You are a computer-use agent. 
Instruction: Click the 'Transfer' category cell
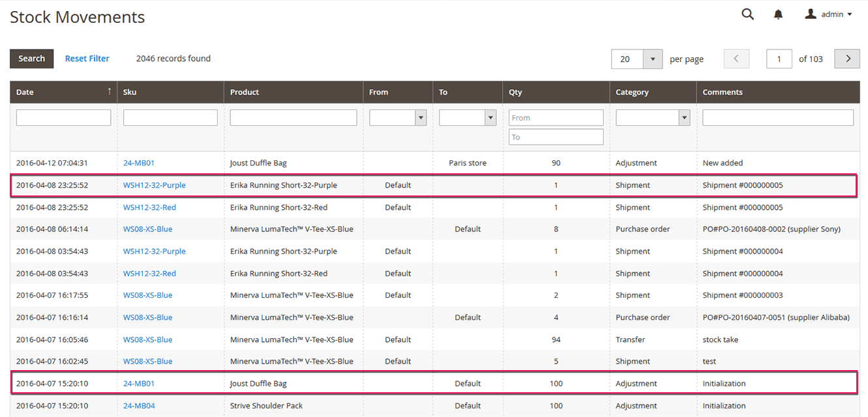coord(630,339)
